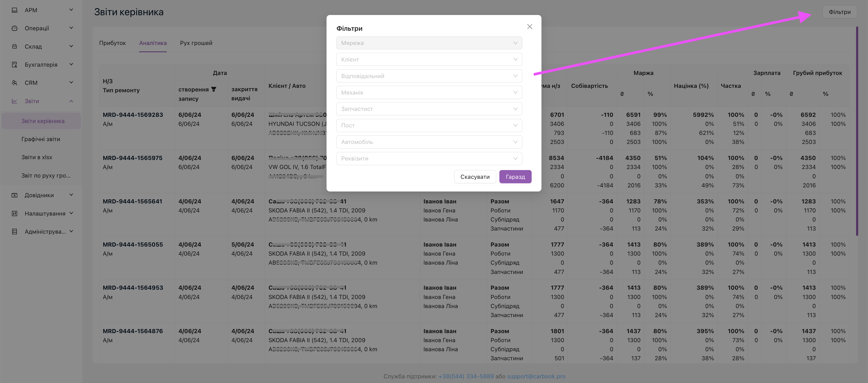This screenshot has height=383, width=868.
Task: Click the Бухгалтерія calculator icon
Action: [14, 65]
